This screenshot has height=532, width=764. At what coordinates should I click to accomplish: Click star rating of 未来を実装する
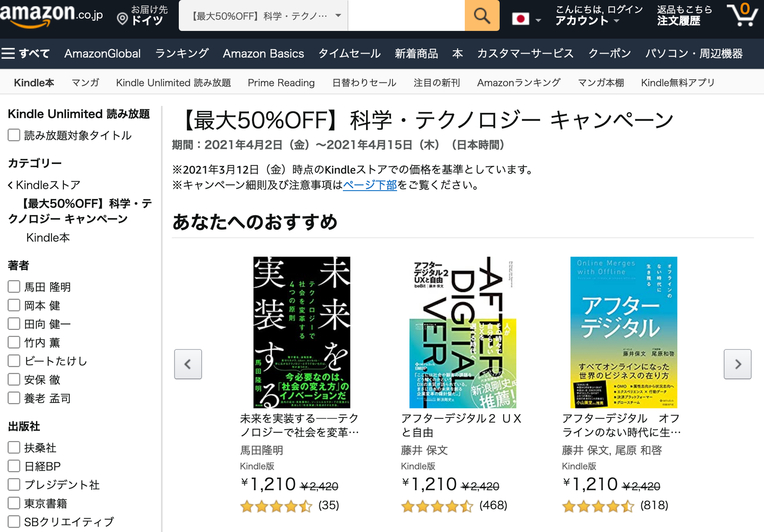coord(276,506)
